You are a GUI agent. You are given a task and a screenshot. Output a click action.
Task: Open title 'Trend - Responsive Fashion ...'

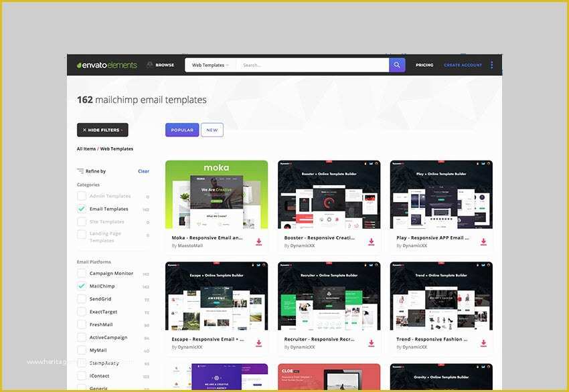(x=432, y=339)
